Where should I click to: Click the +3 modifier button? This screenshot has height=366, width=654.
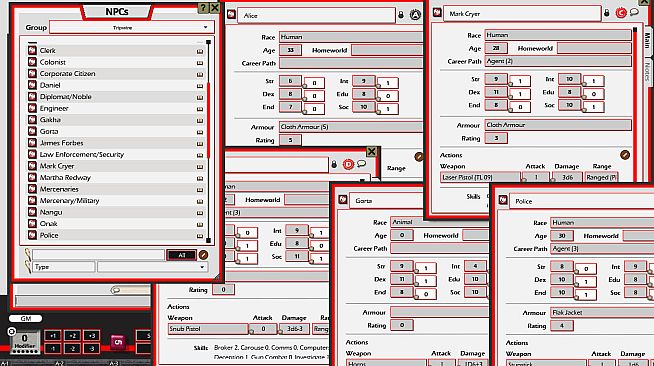click(92, 336)
